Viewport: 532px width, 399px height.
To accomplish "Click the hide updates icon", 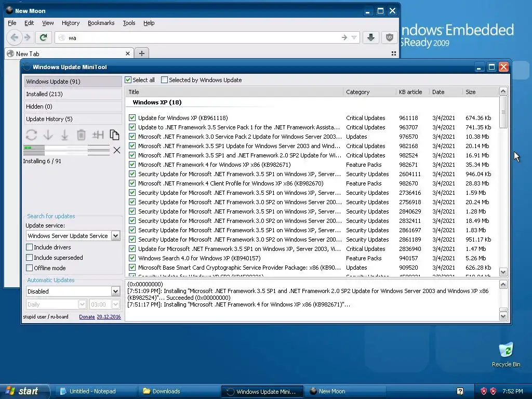I will coord(98,135).
